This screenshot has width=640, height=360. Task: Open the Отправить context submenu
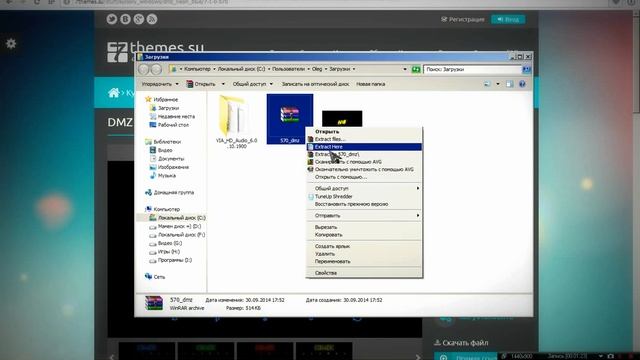point(364,215)
